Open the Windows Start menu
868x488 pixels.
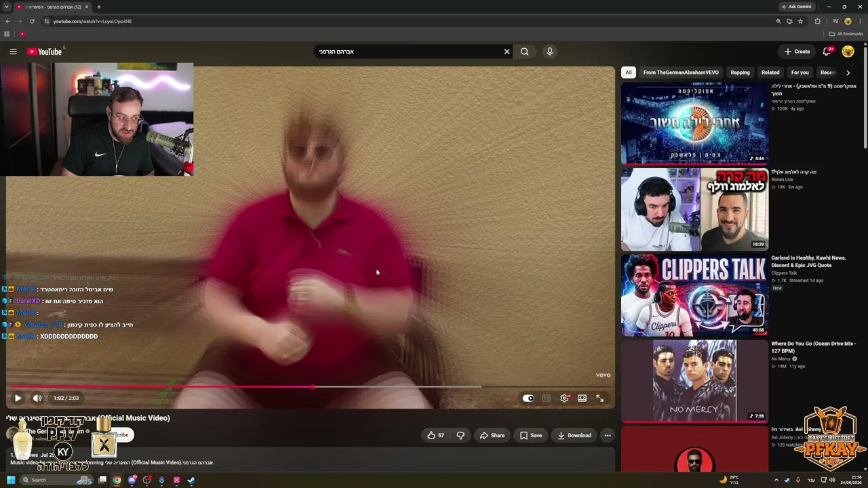11,481
